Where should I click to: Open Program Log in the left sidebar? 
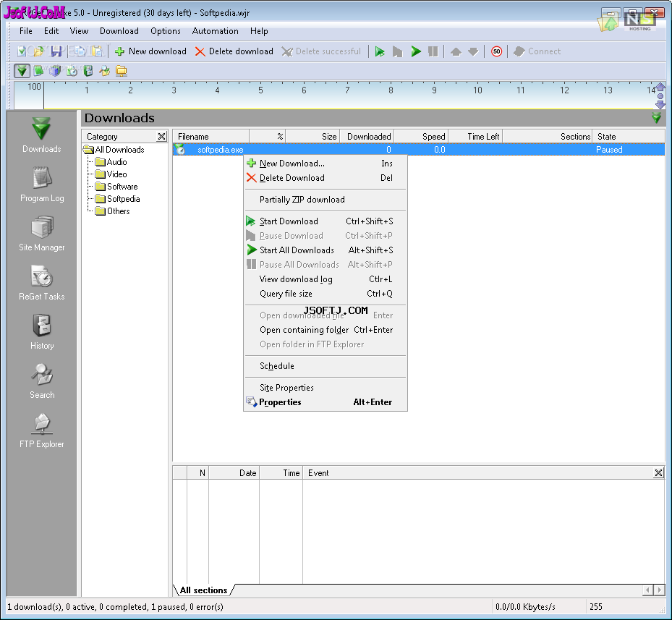tap(42, 184)
